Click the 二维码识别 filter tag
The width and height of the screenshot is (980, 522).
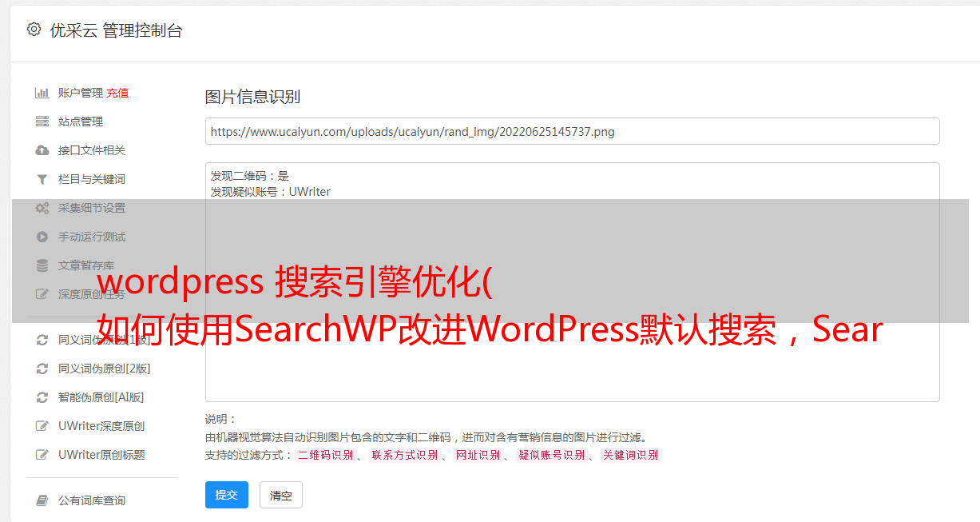[x=325, y=455]
